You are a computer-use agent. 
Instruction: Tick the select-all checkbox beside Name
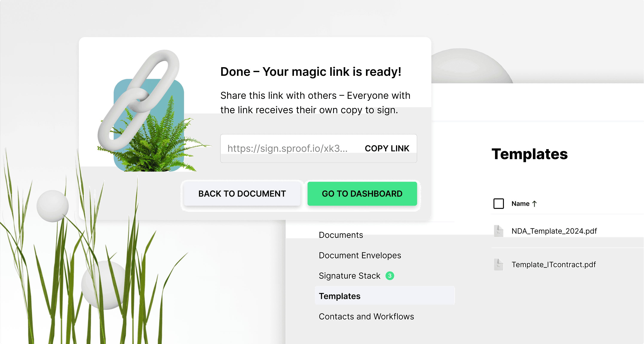coord(499,204)
